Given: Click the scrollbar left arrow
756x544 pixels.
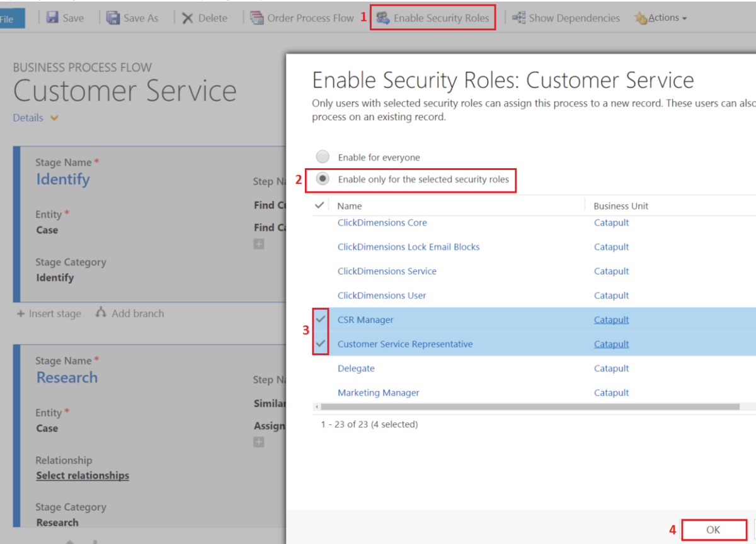Looking at the screenshot, I should click(316, 407).
